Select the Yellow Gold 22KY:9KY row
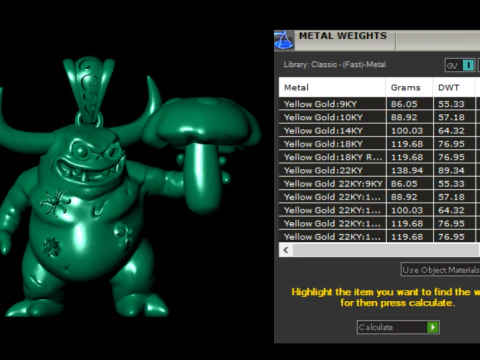This screenshot has width=480, height=360. point(379,184)
